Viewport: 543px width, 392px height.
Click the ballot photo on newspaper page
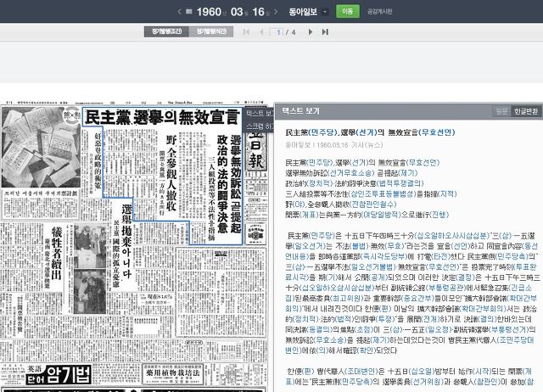point(42,147)
